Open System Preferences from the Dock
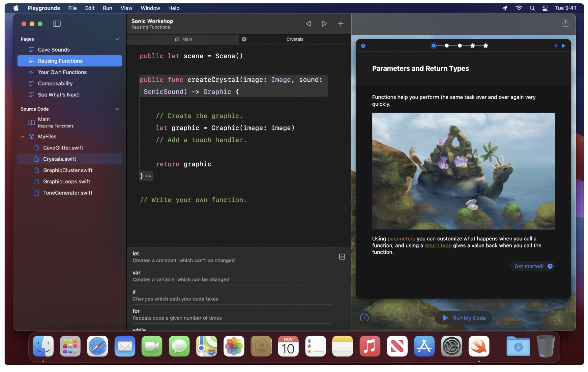588x372 pixels. [452, 346]
